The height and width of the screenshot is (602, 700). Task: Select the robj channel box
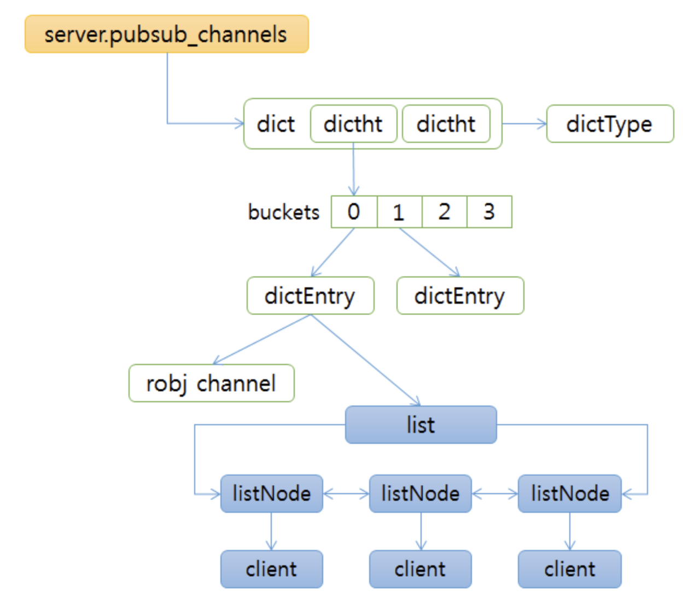click(212, 383)
